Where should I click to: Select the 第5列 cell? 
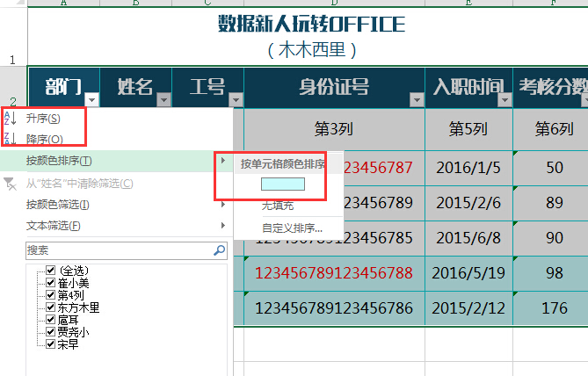(468, 129)
